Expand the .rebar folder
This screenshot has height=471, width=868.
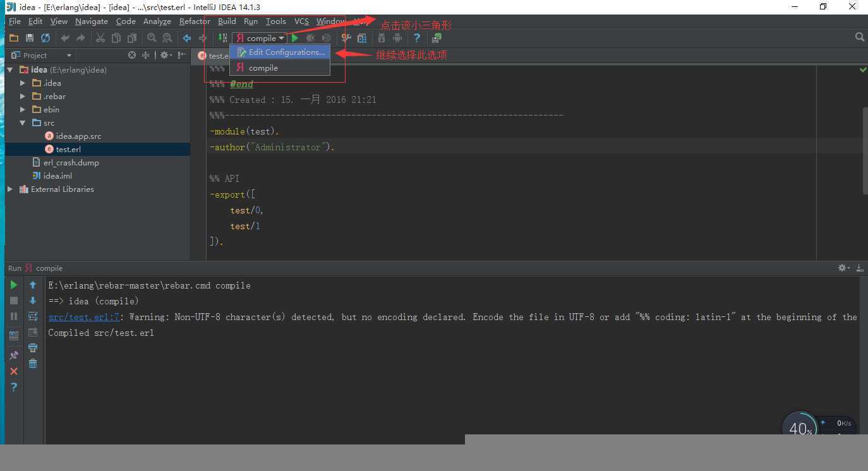(x=23, y=96)
